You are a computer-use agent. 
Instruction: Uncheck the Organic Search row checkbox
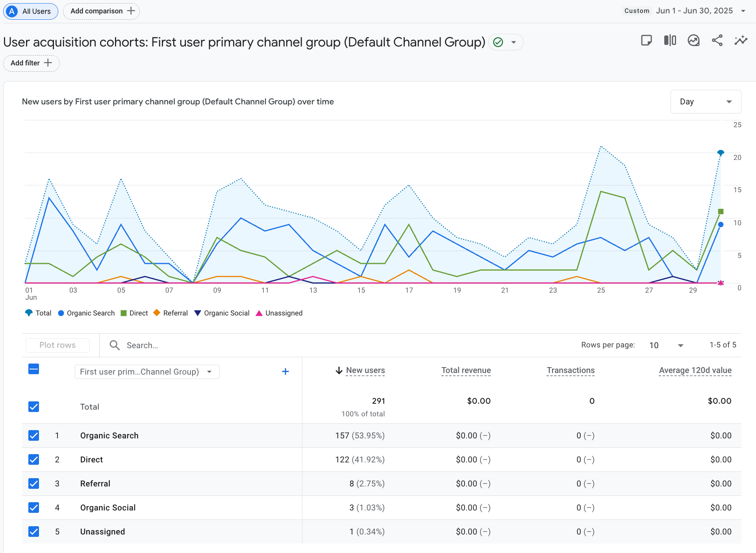tap(34, 436)
